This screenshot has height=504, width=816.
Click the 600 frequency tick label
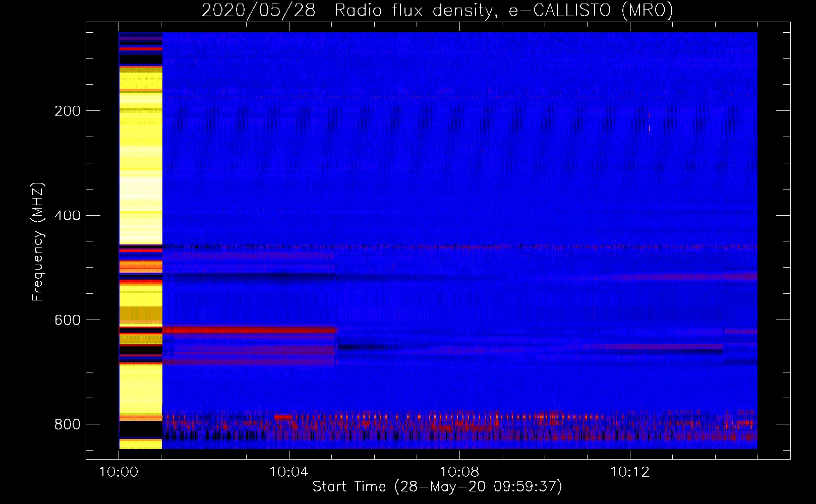click(68, 321)
